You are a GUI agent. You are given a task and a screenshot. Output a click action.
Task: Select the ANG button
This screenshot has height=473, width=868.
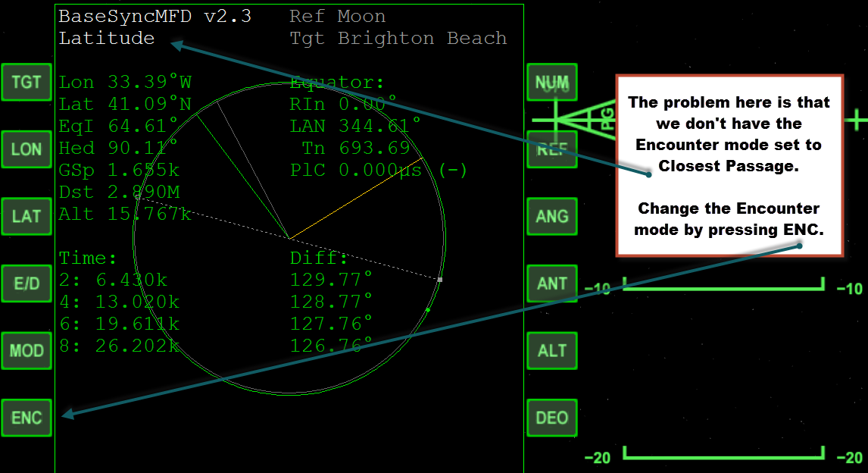[x=552, y=216]
